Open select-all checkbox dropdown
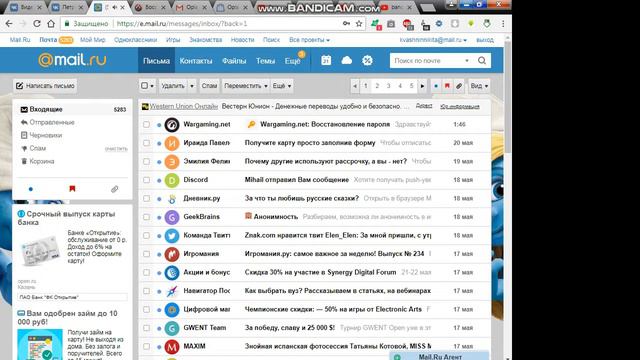The height and width of the screenshot is (360, 640). (147, 86)
